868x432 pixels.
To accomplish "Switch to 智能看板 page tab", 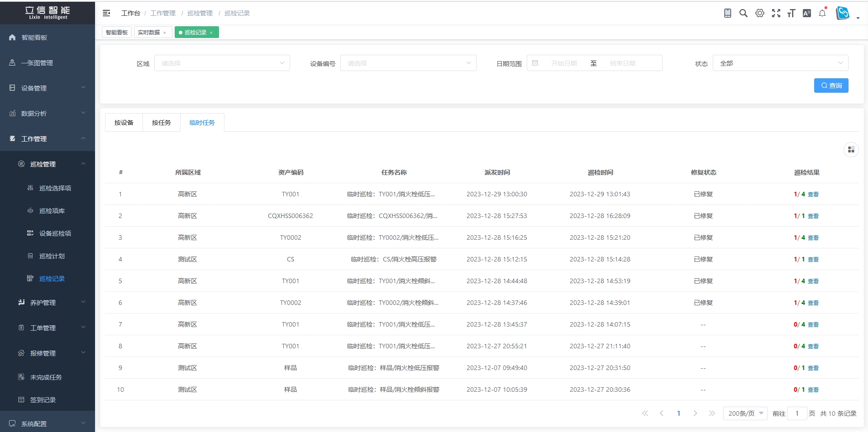I will pyautogui.click(x=117, y=33).
